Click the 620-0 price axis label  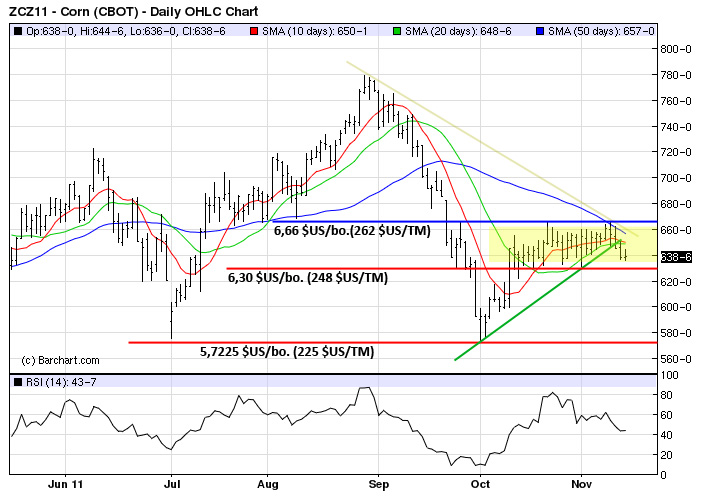(676, 282)
